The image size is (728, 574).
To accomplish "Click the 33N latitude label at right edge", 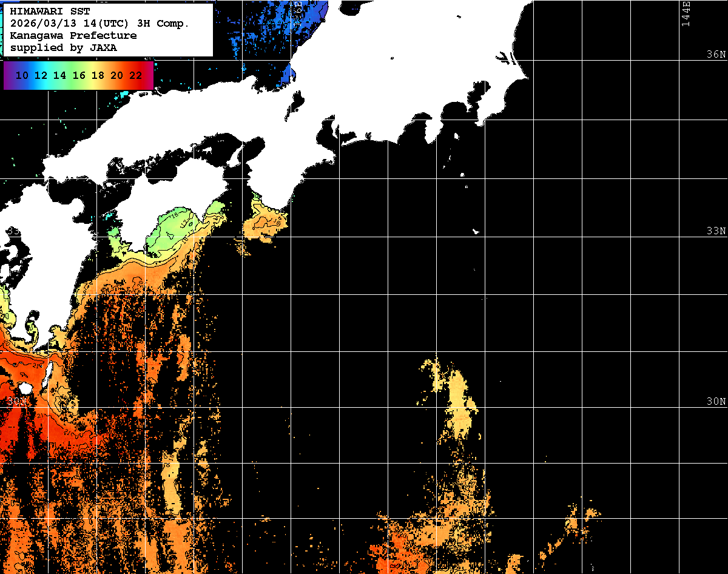I will point(716,231).
